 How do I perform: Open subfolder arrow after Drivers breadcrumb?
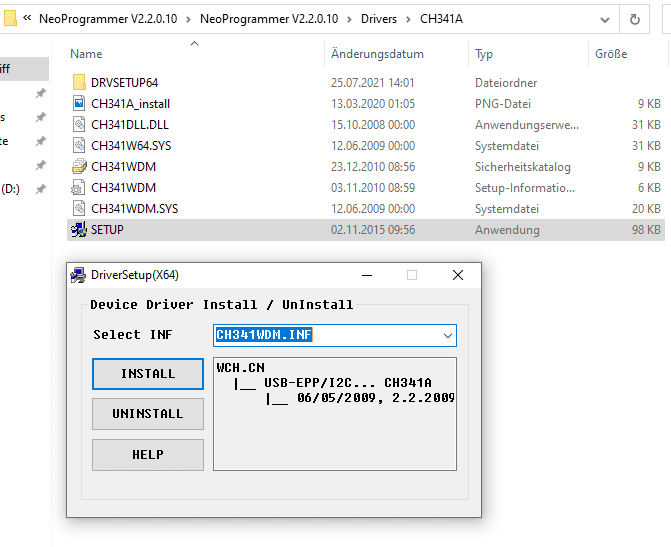(x=408, y=19)
